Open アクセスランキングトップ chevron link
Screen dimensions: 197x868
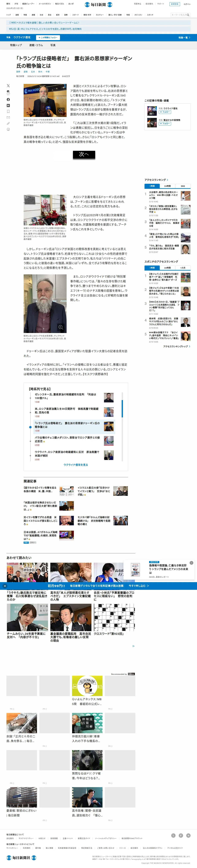coord(176,346)
